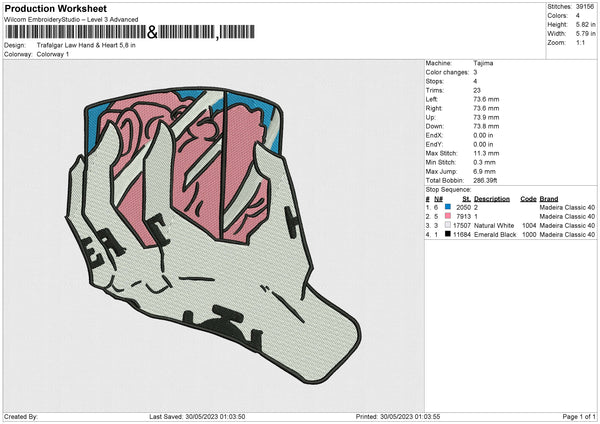
Task: Click 'Wilcom EmbroideryStudio – Level 3 Advanced' text
Action: 71,20
